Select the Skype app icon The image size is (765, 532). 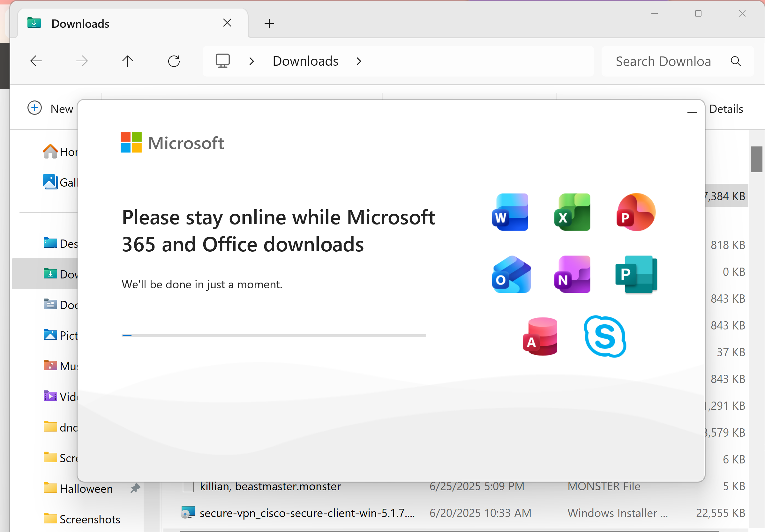pyautogui.click(x=605, y=336)
